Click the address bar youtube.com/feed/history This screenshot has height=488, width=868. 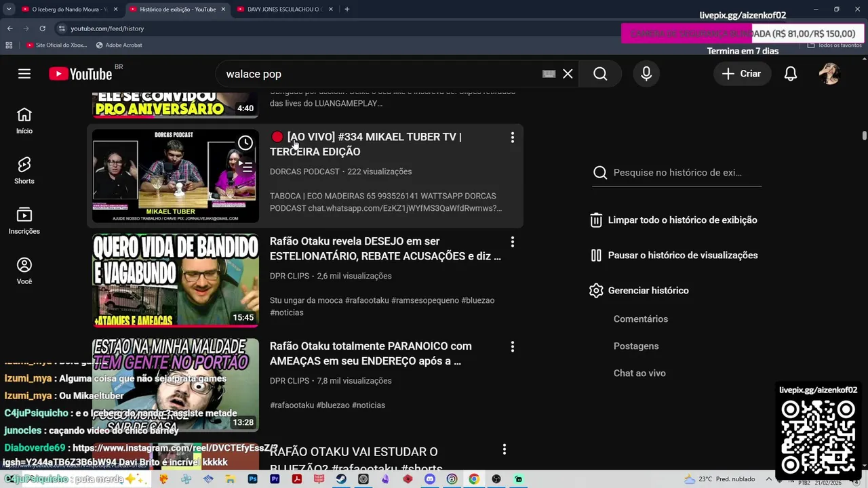click(107, 28)
